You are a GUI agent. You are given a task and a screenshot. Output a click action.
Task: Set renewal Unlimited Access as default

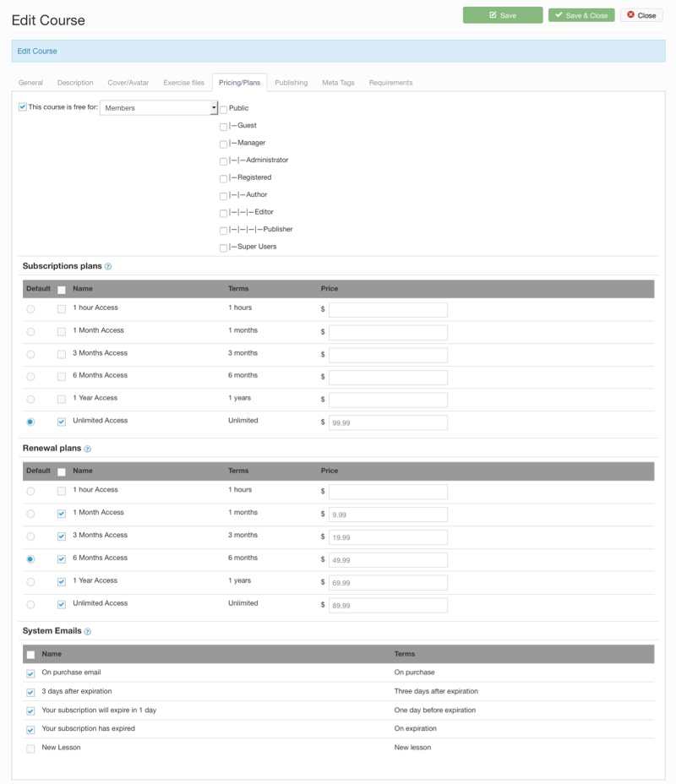30,605
